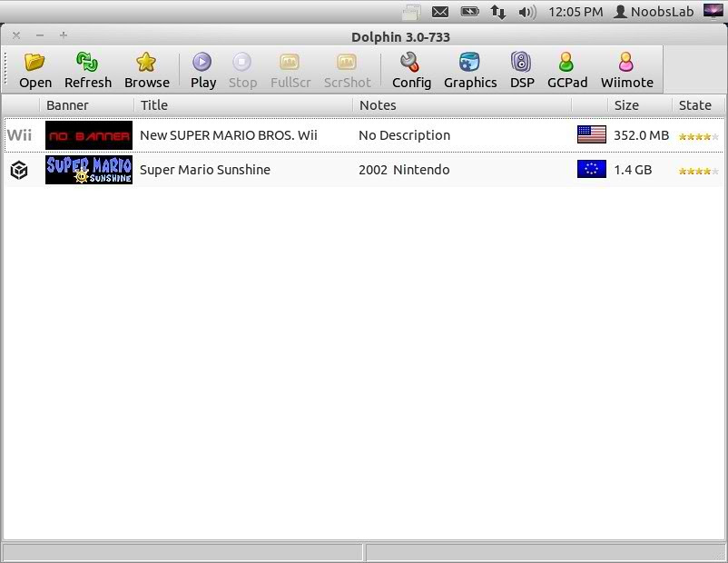Refresh the game list
The width and height of the screenshot is (728, 563).
click(x=88, y=71)
